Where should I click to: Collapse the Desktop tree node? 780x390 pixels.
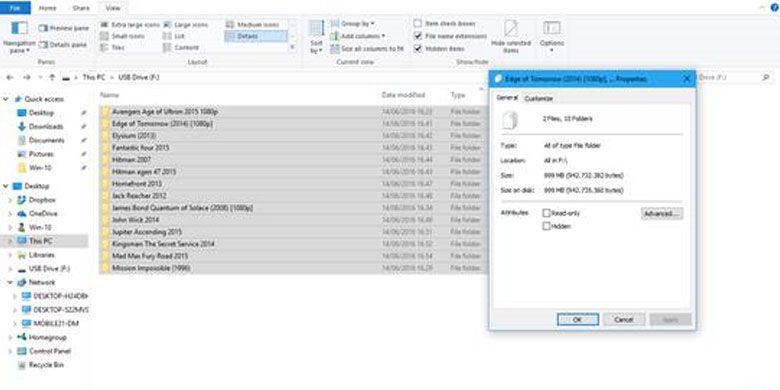pos(6,186)
